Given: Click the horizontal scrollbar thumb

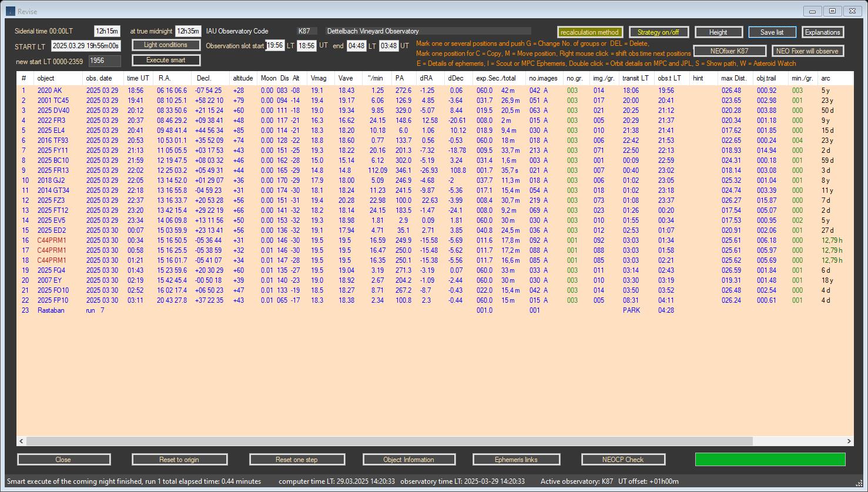Looking at the screenshot, I should tap(390, 441).
